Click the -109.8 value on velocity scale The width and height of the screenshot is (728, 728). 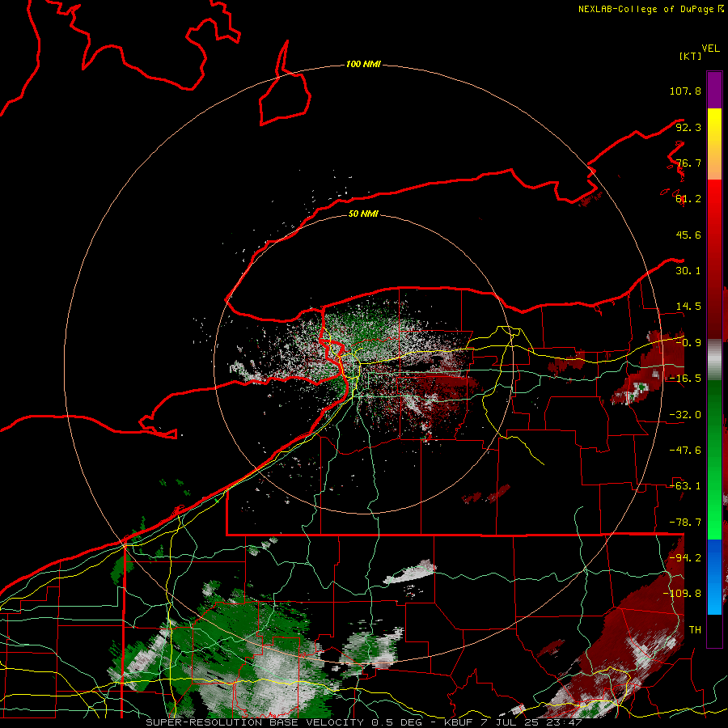point(683,594)
